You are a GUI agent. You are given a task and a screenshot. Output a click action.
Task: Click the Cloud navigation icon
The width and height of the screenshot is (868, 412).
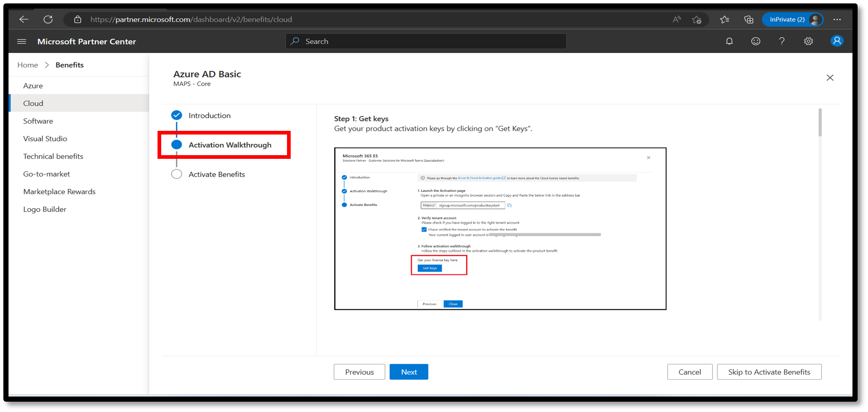(33, 103)
